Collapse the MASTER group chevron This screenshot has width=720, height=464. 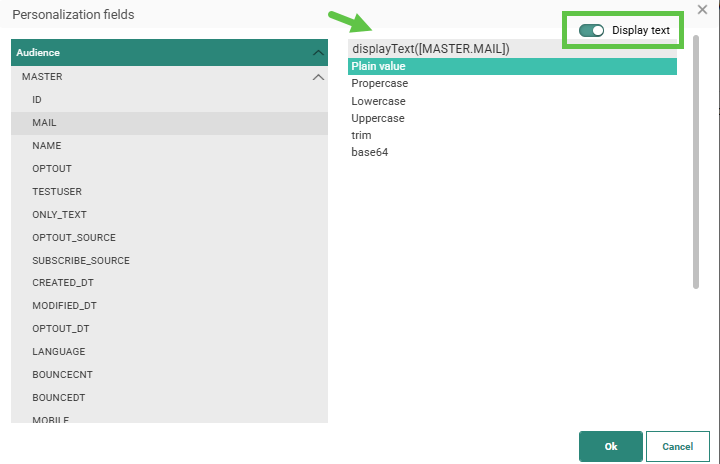318,77
